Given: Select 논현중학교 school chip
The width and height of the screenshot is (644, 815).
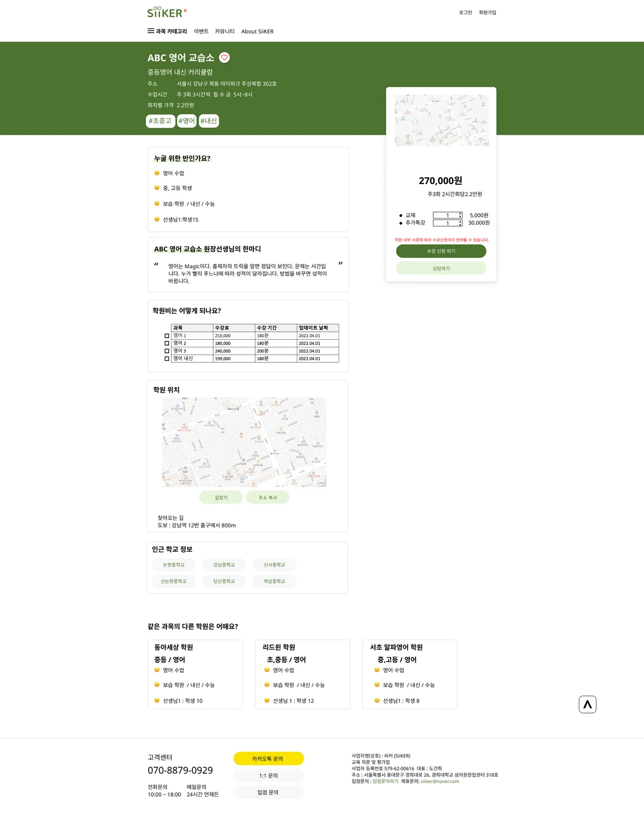Looking at the screenshot, I should (174, 565).
